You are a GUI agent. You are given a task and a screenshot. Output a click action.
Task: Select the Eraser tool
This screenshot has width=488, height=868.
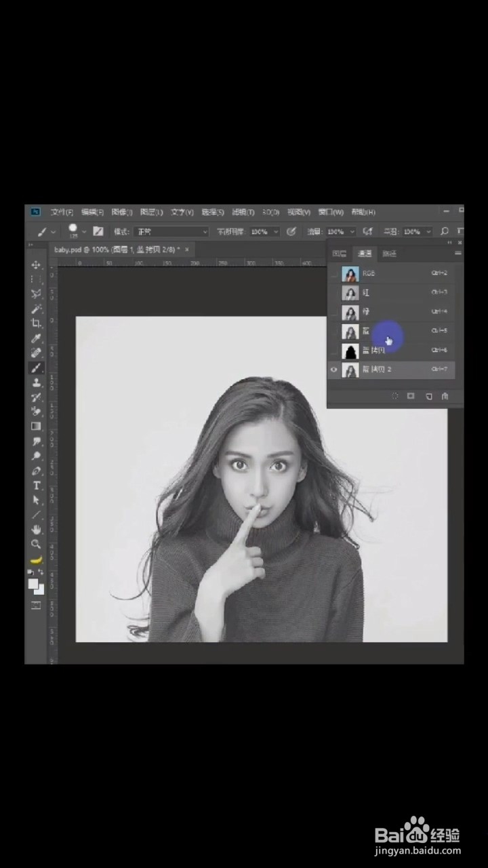[36, 411]
